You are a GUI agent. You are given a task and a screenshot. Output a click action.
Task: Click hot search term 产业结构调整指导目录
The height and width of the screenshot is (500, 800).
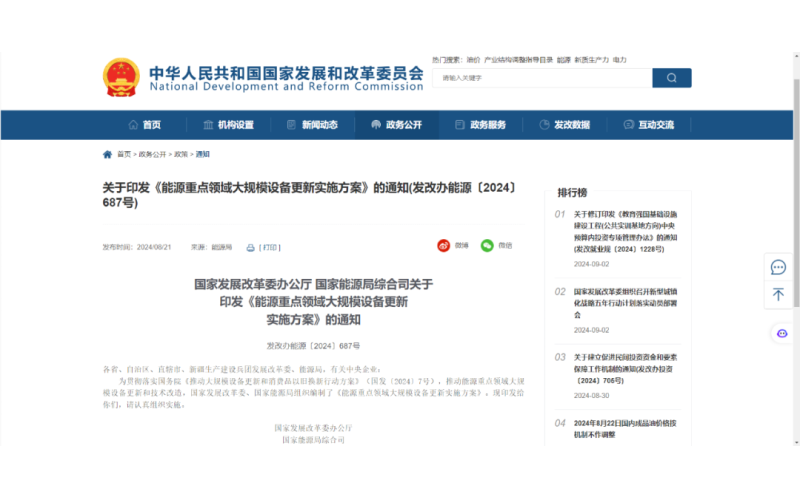coord(518,60)
